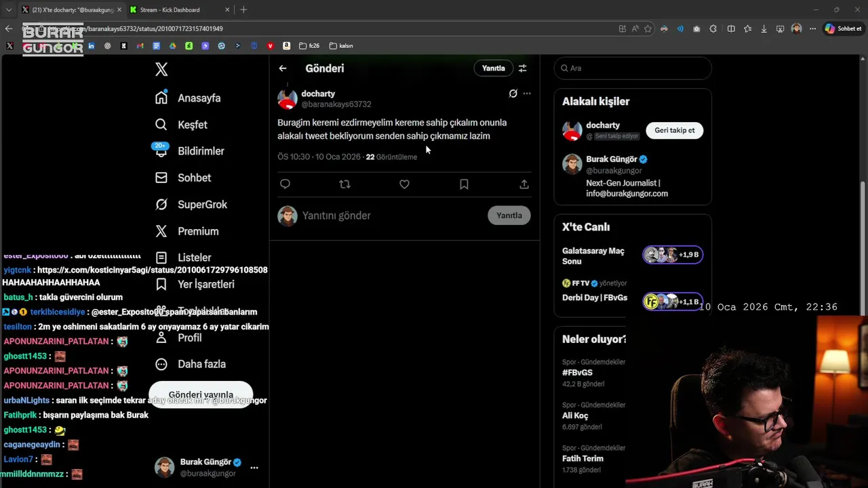Open favorites list icon
Viewport: 868px width, 488px height.
point(747,28)
